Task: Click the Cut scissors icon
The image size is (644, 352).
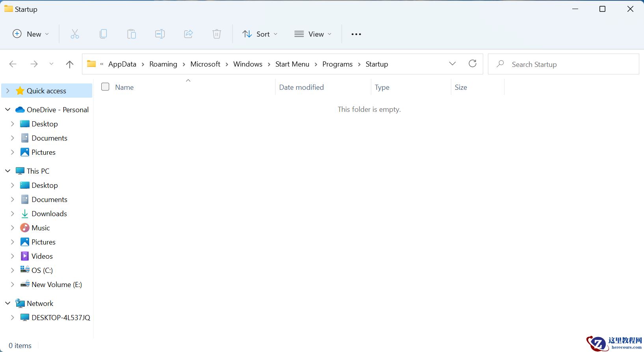Action: click(x=75, y=34)
